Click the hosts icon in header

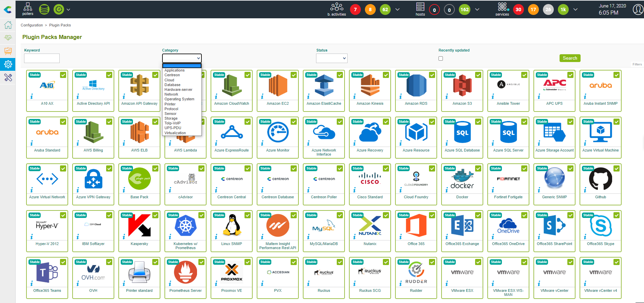(x=420, y=9)
